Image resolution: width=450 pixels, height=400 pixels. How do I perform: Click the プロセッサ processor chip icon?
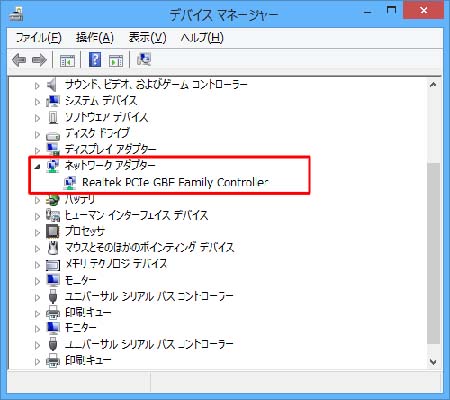[53, 231]
